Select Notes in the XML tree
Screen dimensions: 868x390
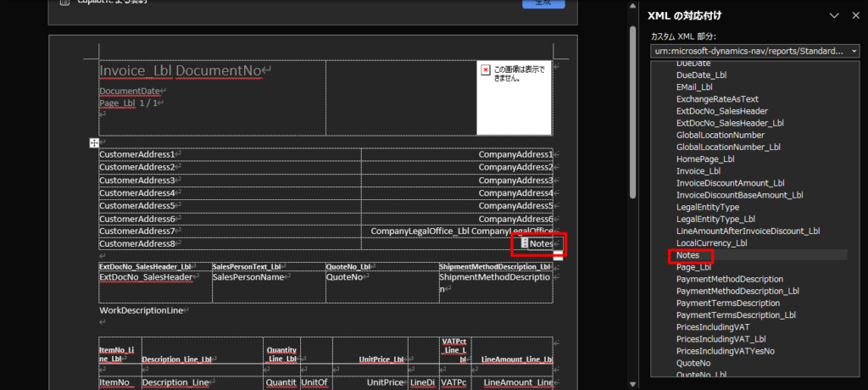click(x=687, y=255)
